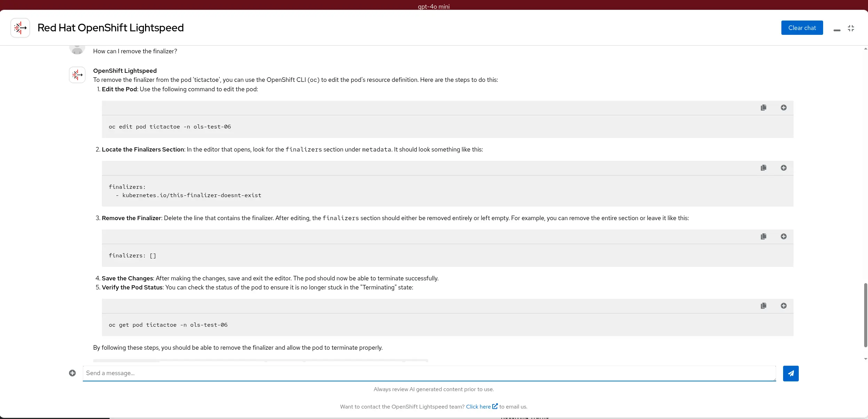Click the scrollbar down arrow

tap(866, 359)
